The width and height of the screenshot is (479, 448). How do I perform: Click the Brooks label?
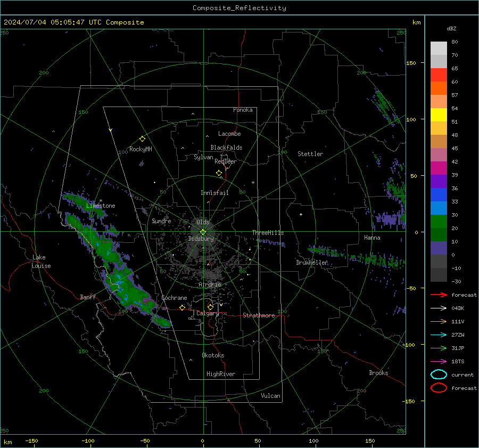378,373
